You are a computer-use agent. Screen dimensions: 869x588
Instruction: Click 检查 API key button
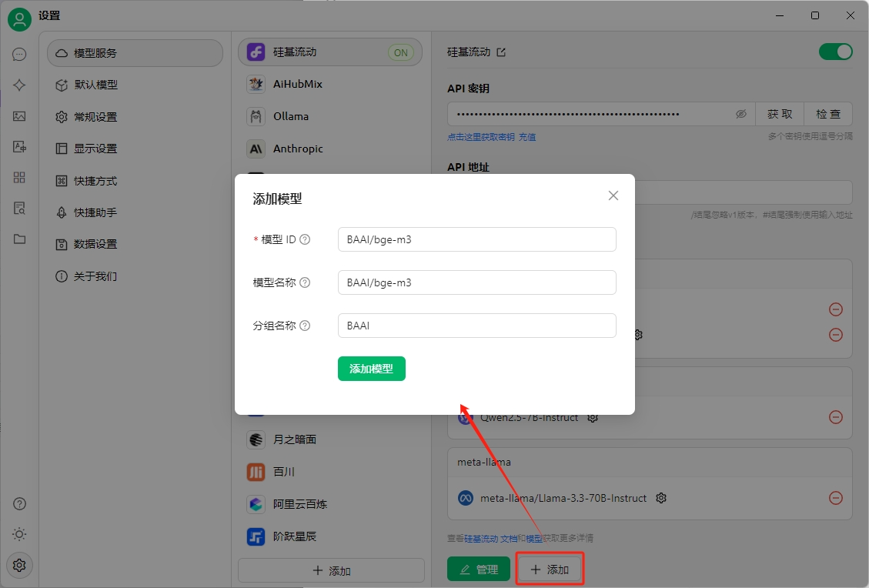click(828, 114)
